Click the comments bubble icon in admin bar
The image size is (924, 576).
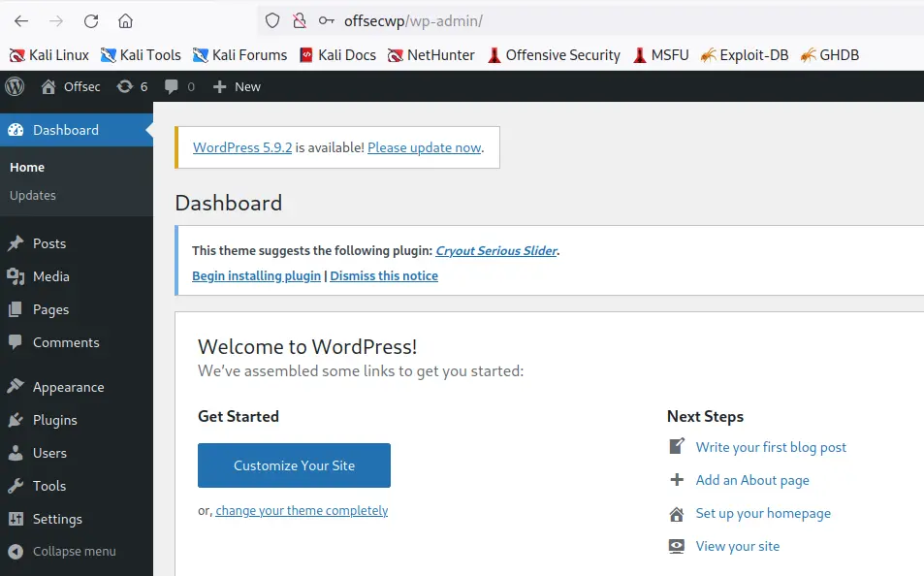(179, 86)
